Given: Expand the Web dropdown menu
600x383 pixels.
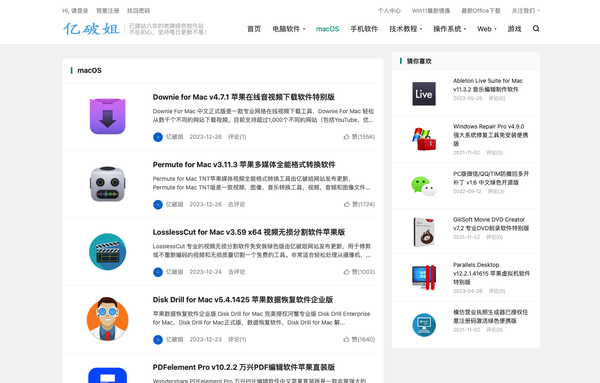Looking at the screenshot, I should (x=487, y=29).
